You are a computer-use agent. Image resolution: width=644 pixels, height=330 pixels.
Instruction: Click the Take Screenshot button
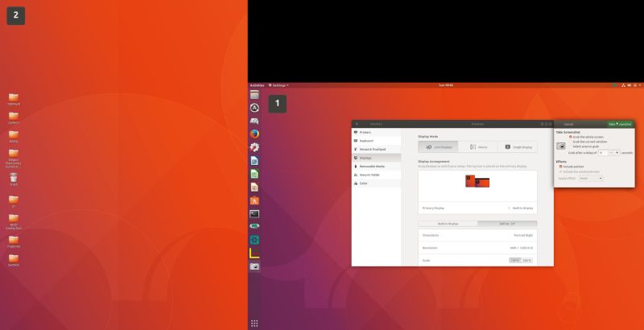(620, 124)
